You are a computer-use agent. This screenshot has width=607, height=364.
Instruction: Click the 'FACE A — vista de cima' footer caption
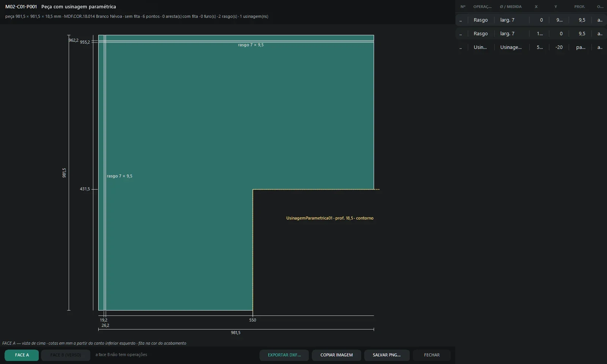94,344
